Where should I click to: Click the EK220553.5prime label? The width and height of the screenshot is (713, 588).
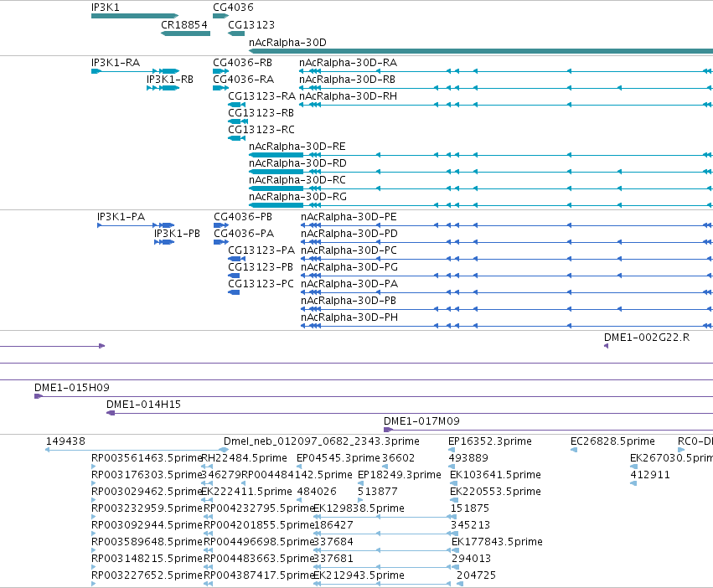(495, 492)
